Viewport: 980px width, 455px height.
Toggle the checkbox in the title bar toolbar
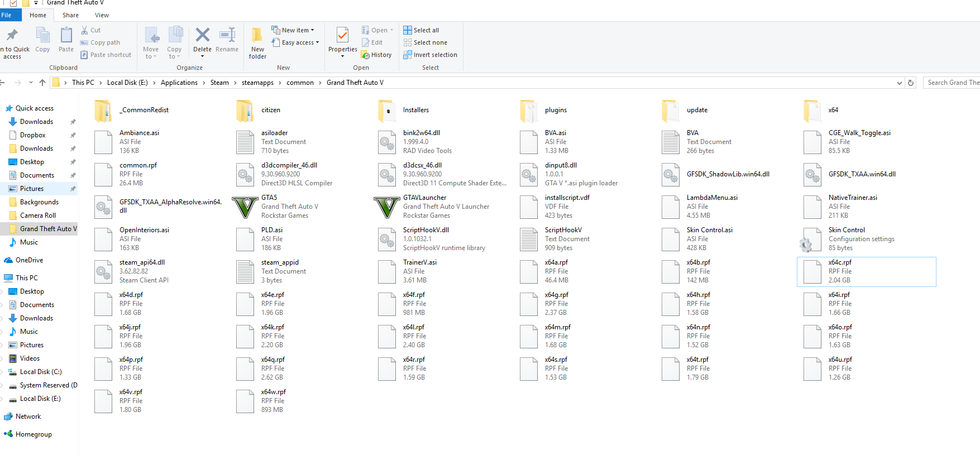point(13,3)
